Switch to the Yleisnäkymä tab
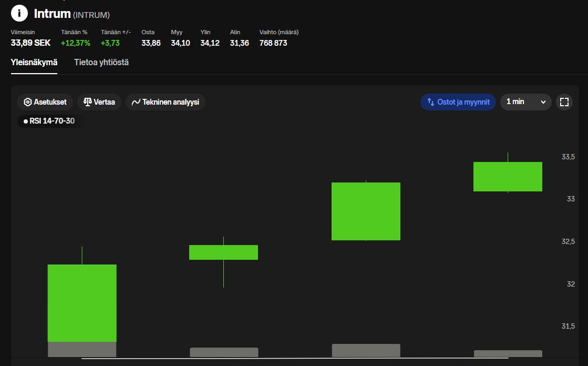 click(x=34, y=63)
